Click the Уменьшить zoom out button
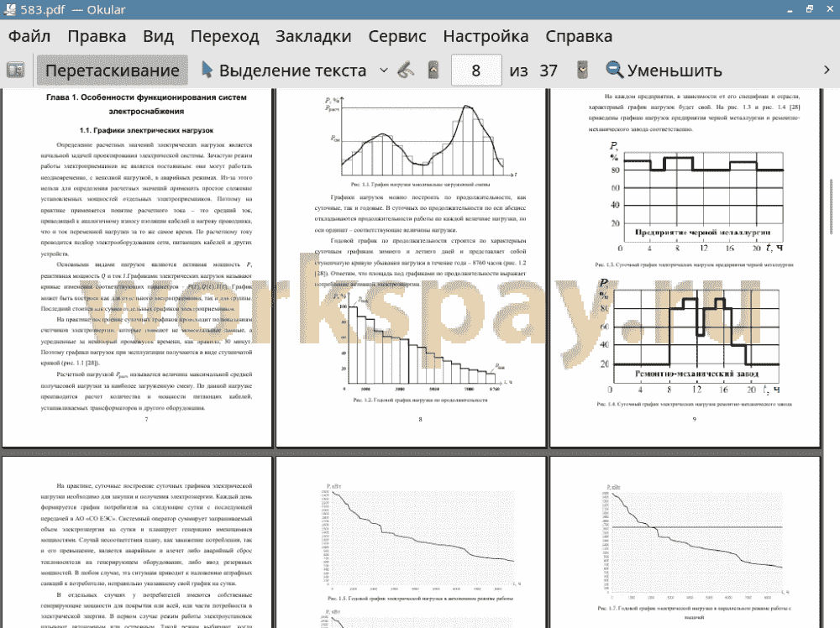Screen dimensions: 840x628 [664, 71]
